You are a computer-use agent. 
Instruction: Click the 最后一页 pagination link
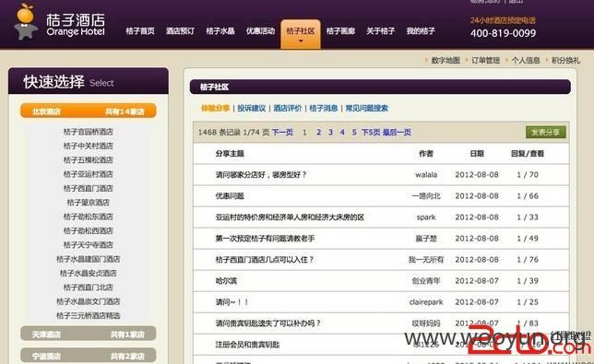[397, 132]
